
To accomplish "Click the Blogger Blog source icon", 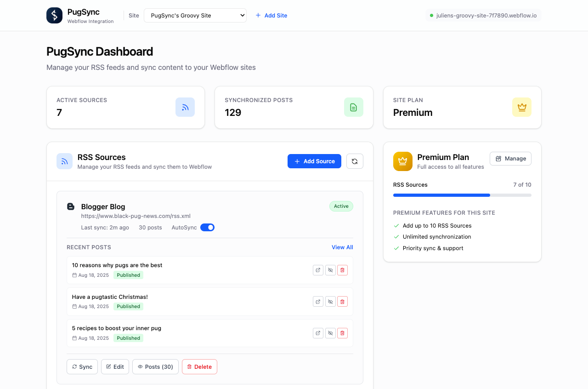I will coord(71,206).
